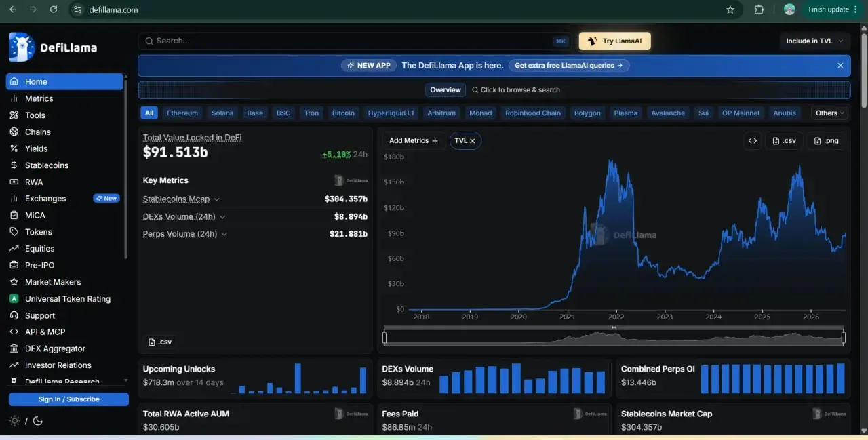Viewport: 868px width, 440px height.
Task: Reload the page in the browser
Action: (x=54, y=9)
